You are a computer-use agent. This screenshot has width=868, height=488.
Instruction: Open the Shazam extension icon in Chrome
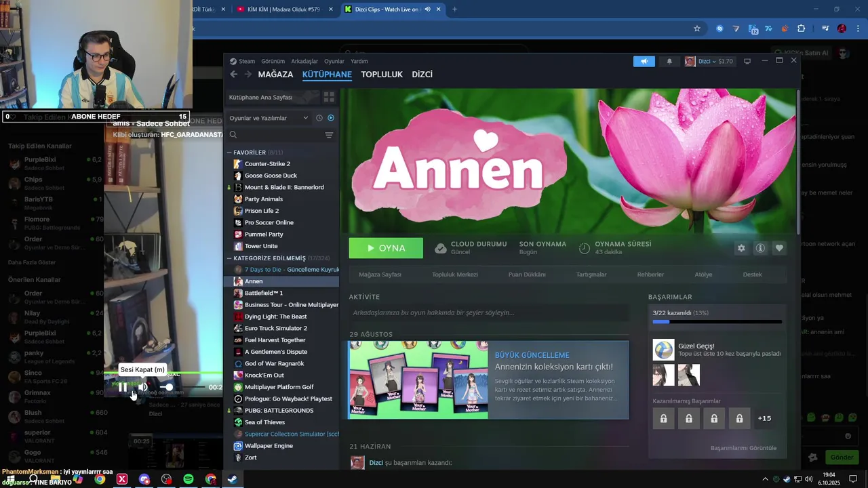719,28
